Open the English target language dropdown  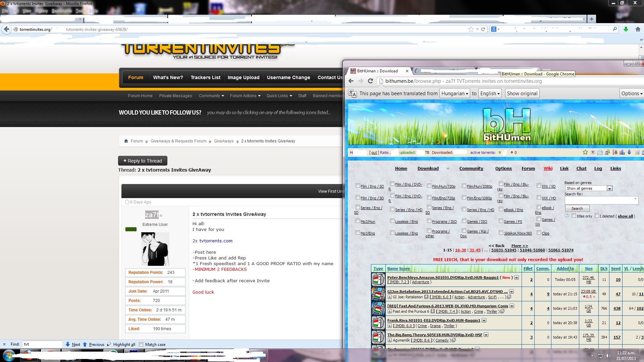490,94
